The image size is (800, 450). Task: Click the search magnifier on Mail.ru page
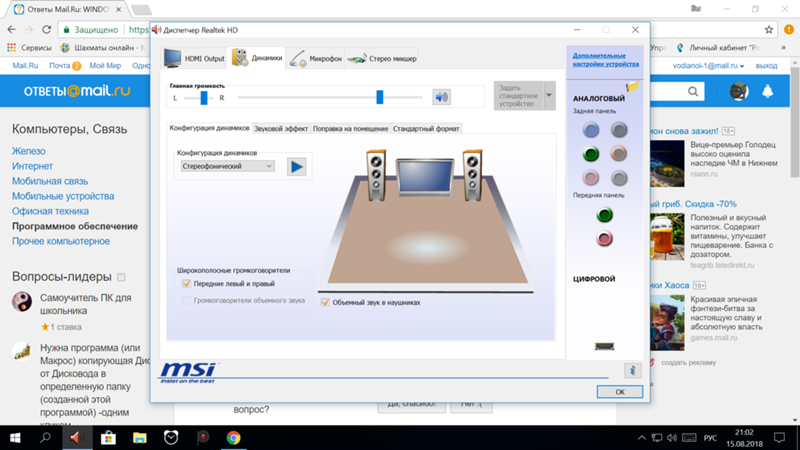[x=693, y=91]
